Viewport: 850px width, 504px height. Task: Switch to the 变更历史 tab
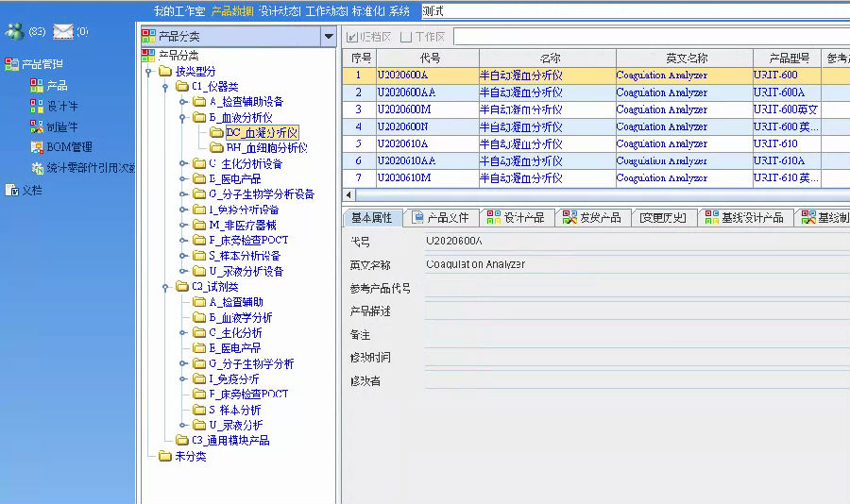pyautogui.click(x=663, y=218)
